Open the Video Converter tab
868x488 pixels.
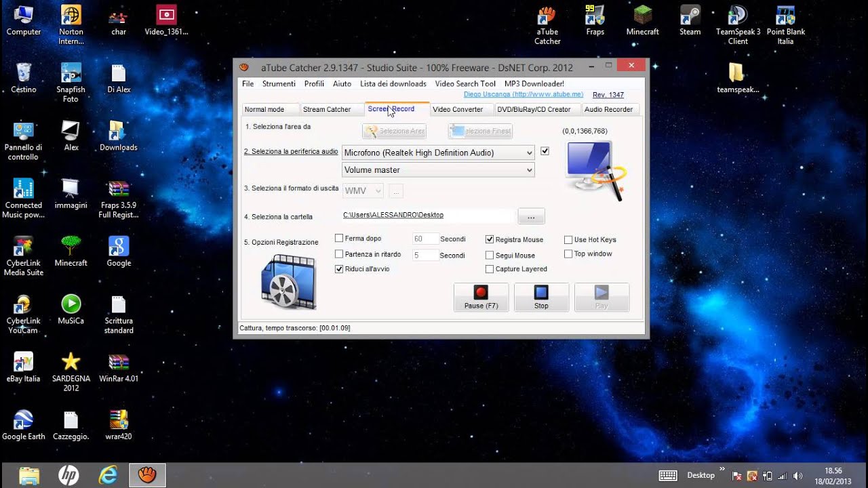click(462, 109)
